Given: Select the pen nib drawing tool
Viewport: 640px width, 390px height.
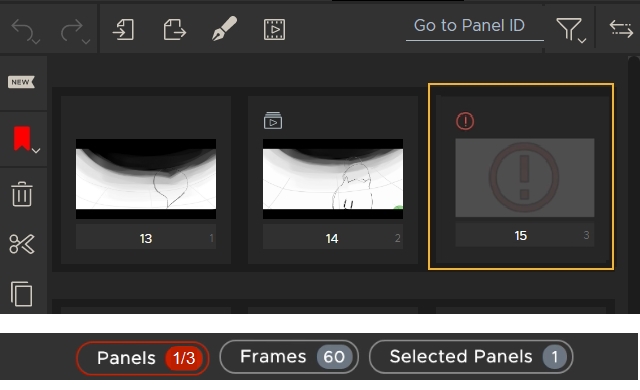Looking at the screenshot, I should point(224,29).
